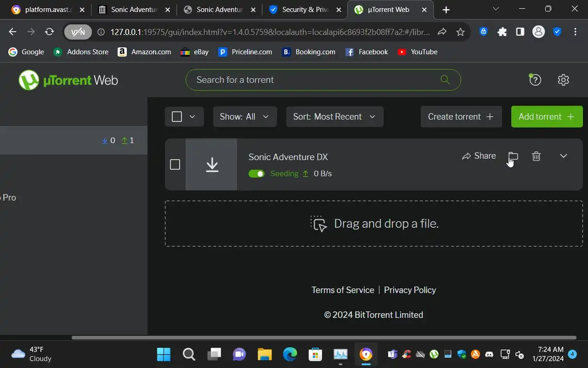Screen dimensions: 588x368
Task: Click the Drag and drop a file area
Action: point(373,224)
